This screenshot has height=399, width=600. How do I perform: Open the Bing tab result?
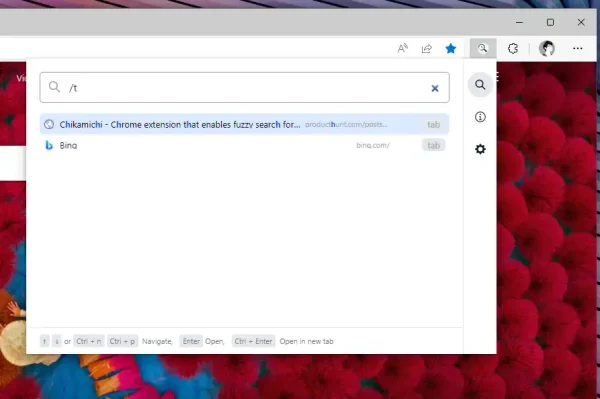(x=244, y=145)
